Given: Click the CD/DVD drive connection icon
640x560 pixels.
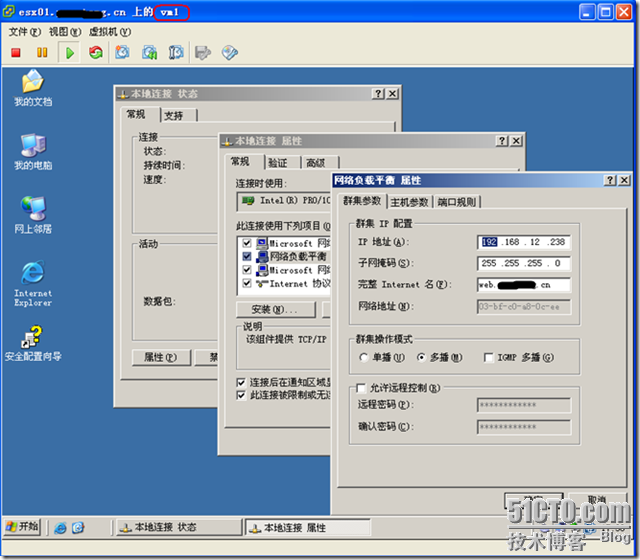Looking at the screenshot, I should 230,53.
